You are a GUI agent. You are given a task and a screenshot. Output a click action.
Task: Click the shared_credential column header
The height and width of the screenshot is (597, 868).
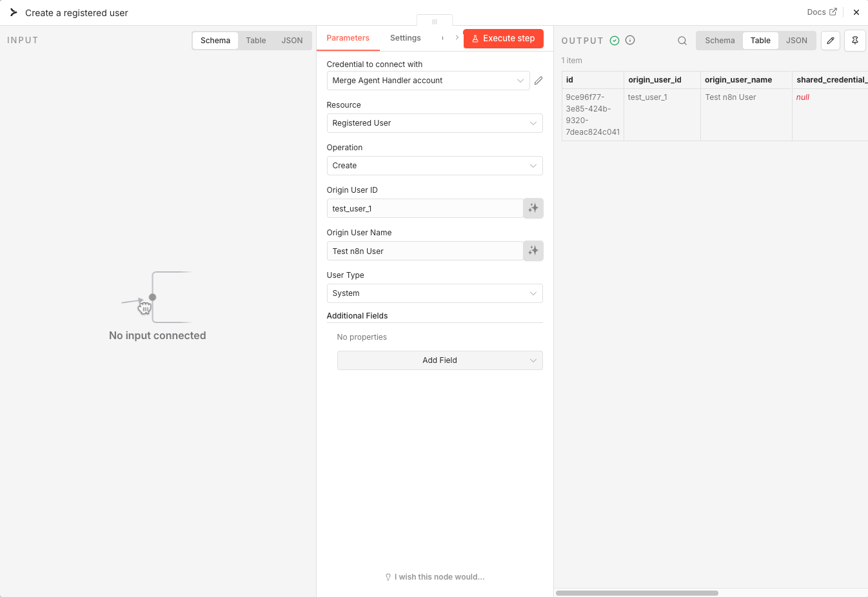[x=831, y=80]
